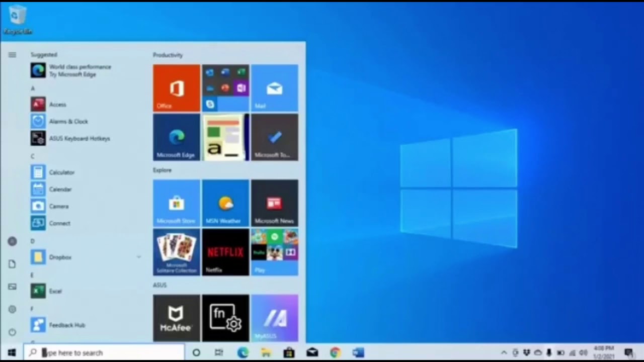
Task: Open Microsoft Store from taskbar
Action: 289,352
